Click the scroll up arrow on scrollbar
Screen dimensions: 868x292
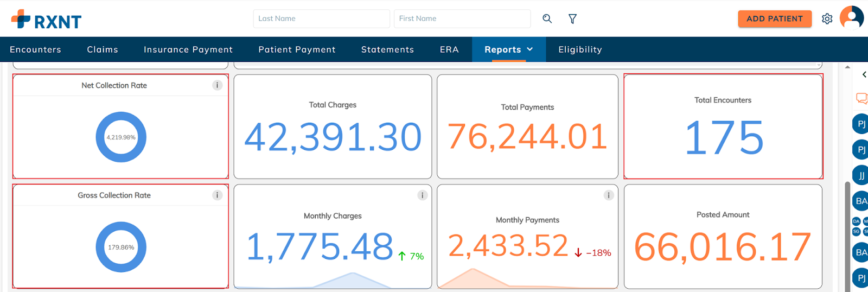[x=847, y=67]
